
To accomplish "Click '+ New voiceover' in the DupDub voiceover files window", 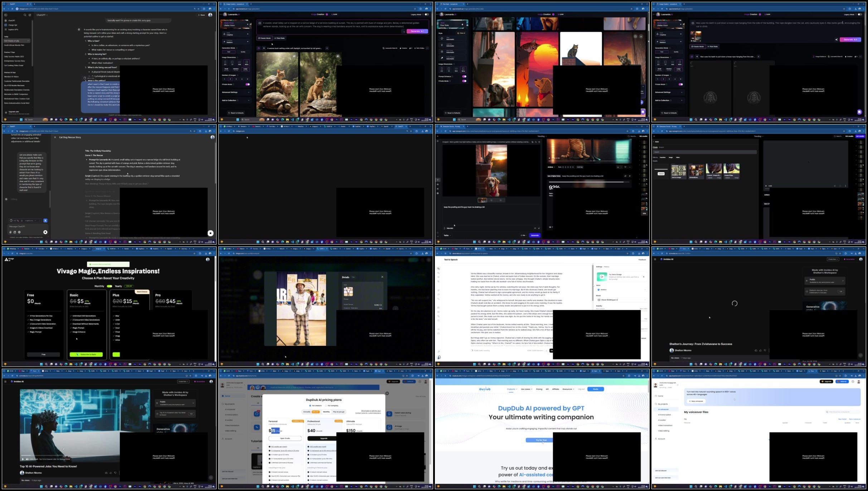I will click(x=696, y=401).
